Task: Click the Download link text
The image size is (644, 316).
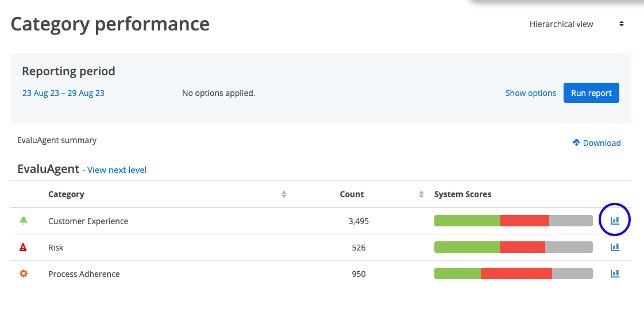Action: click(601, 143)
